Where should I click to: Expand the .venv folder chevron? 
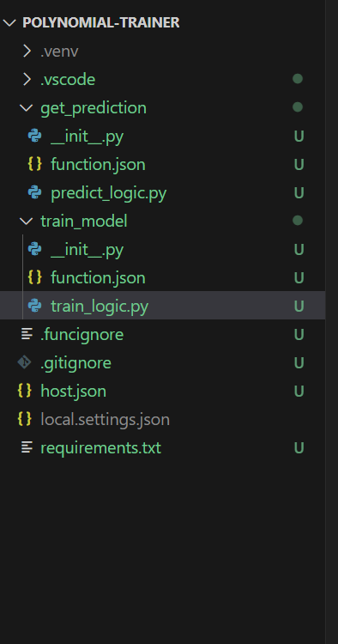27,51
